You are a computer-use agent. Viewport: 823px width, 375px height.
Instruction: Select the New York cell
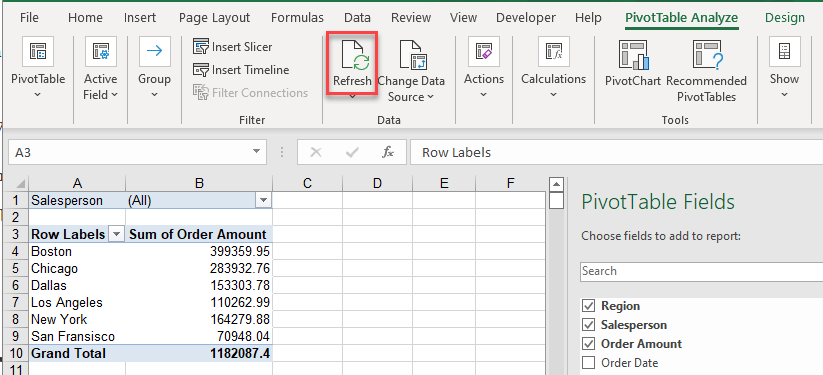(77, 319)
